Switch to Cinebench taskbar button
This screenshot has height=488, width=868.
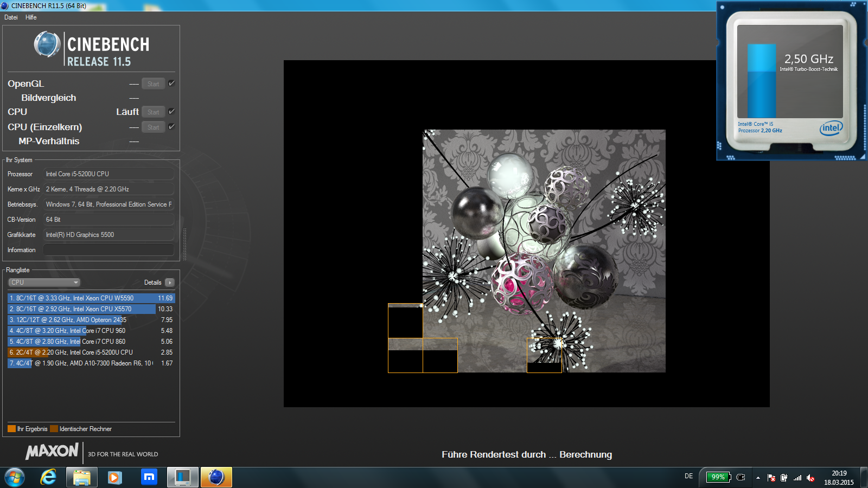click(216, 477)
